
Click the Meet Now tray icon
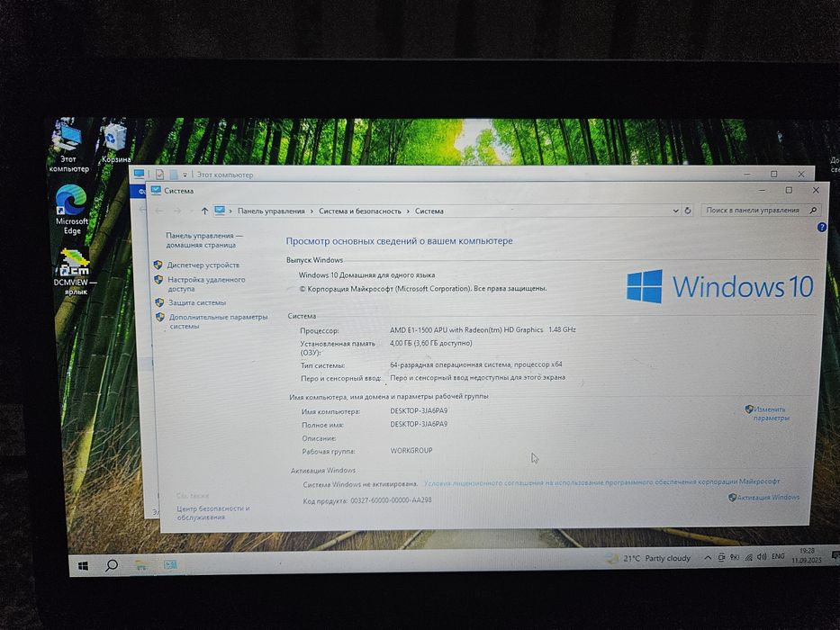[x=721, y=558]
